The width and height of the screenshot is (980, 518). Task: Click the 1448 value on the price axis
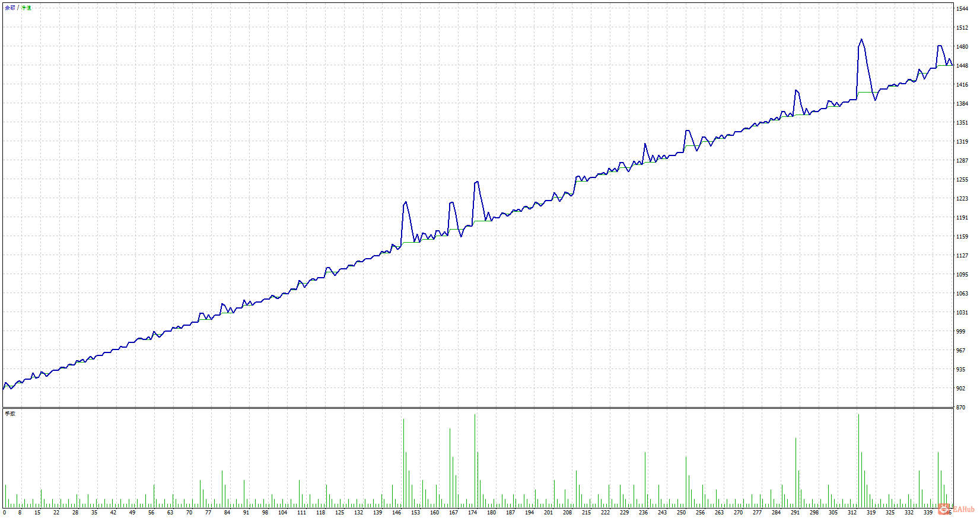pos(962,66)
